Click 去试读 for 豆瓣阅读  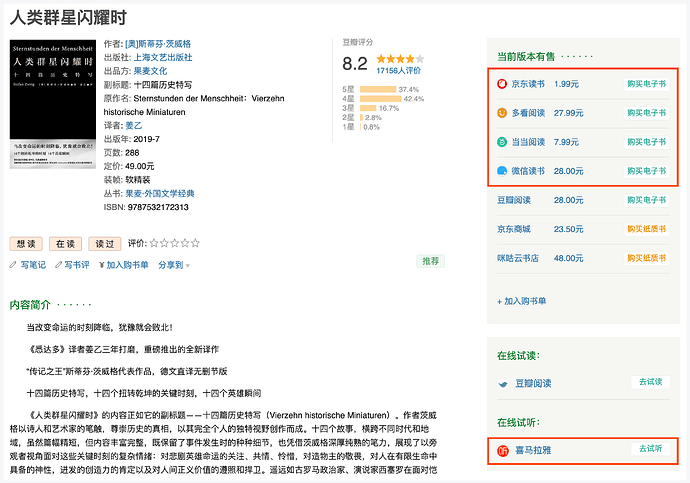coord(650,382)
